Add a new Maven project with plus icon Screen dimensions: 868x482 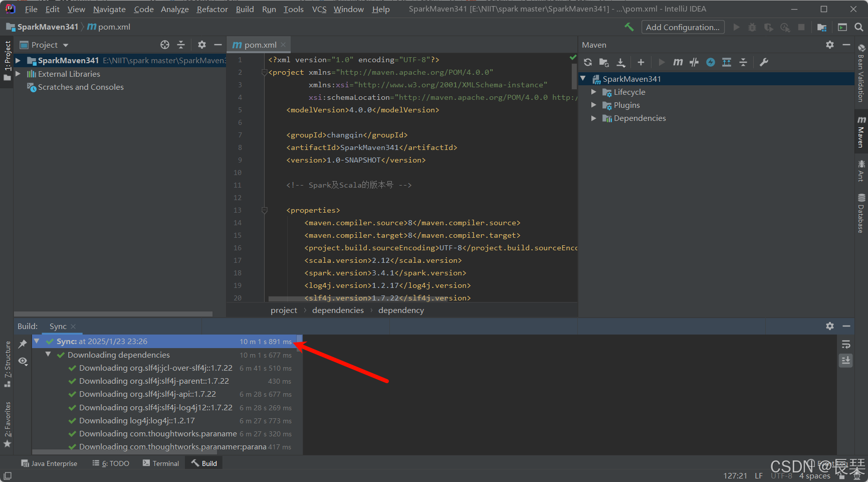(641, 62)
